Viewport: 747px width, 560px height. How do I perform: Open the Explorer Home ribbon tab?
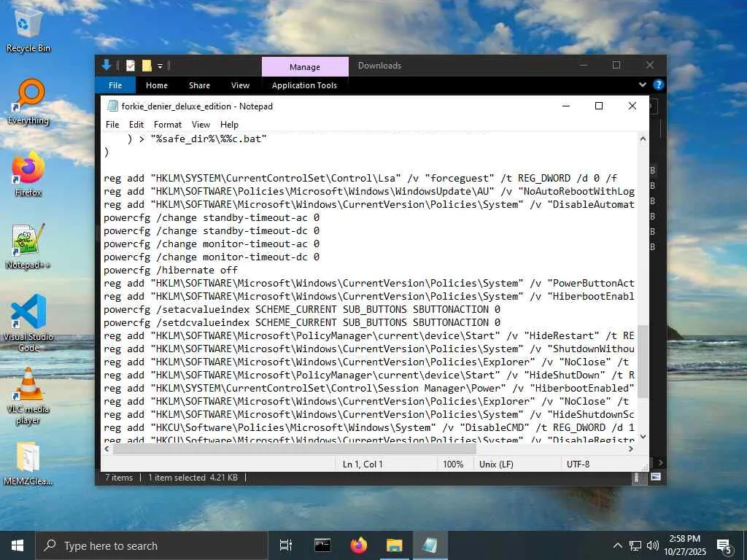coord(157,85)
